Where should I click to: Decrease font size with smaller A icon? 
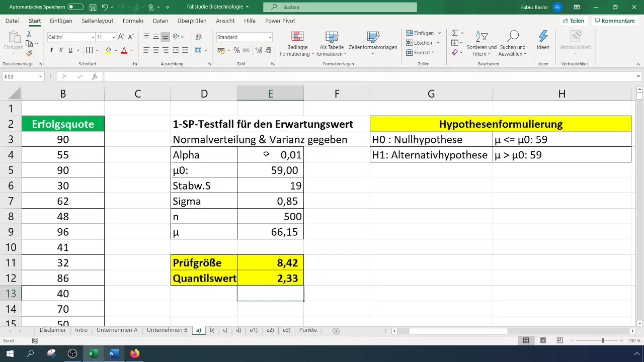[x=131, y=37]
